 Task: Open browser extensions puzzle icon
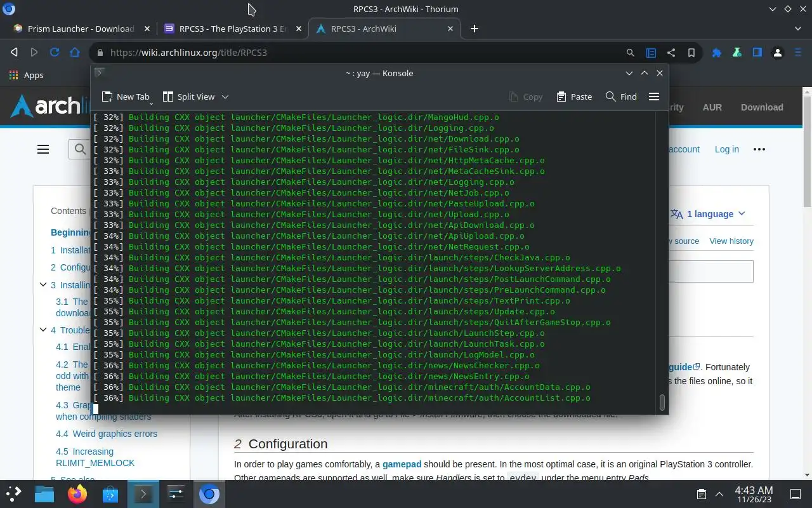(x=717, y=53)
